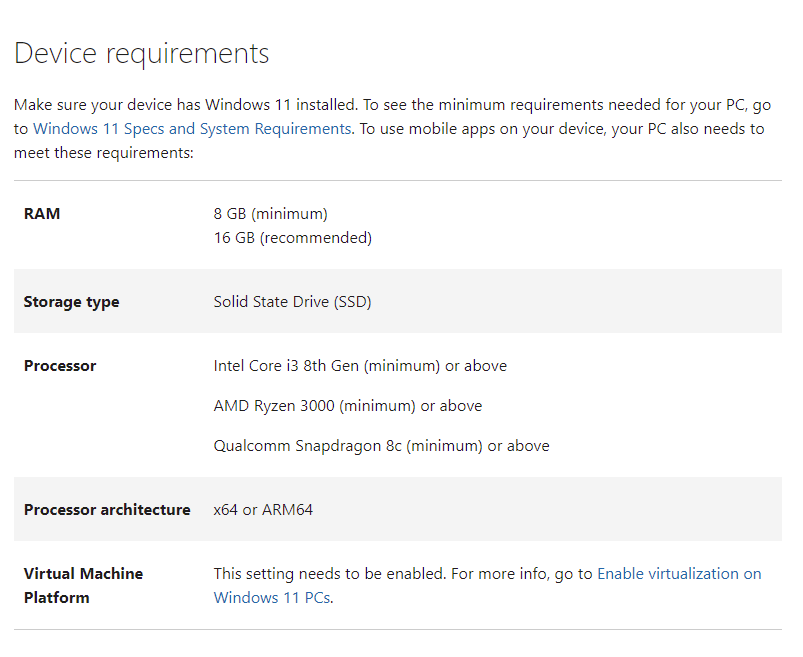Viewport: 803px width, 657px height.
Task: Select the RAM row label
Action: coord(42,214)
